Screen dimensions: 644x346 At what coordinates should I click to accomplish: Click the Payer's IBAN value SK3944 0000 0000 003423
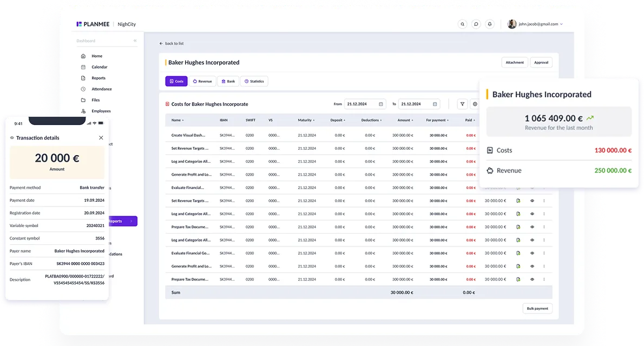tap(81, 264)
